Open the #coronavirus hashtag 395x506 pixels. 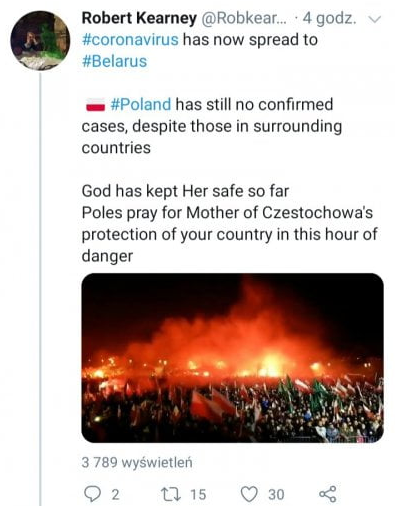pyautogui.click(x=130, y=40)
